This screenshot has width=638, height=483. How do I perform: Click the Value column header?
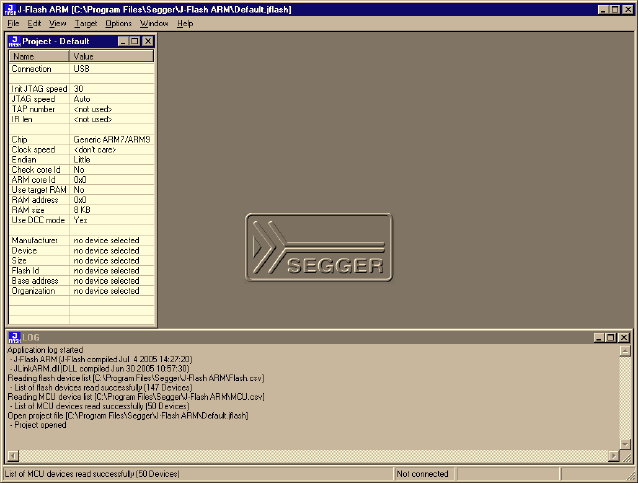(112, 56)
